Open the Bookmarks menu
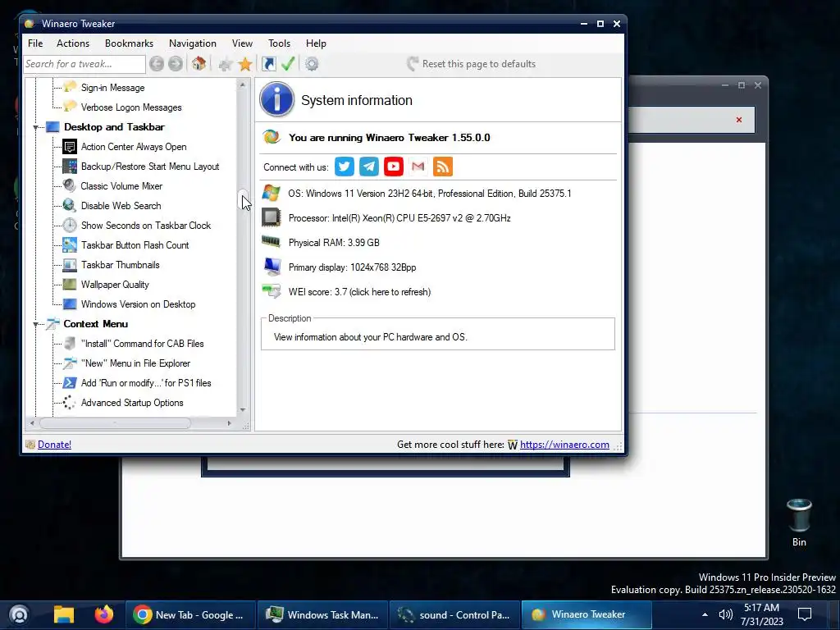840x630 pixels. (129, 43)
